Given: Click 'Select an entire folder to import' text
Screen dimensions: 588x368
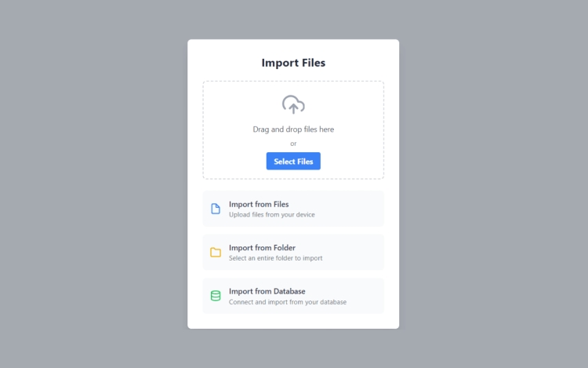Looking at the screenshot, I should click(276, 258).
